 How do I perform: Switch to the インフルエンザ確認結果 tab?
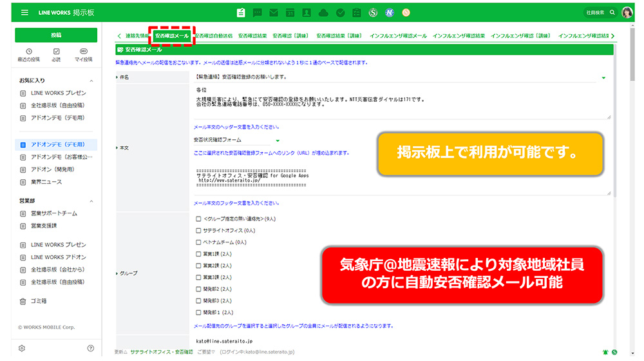click(x=459, y=36)
